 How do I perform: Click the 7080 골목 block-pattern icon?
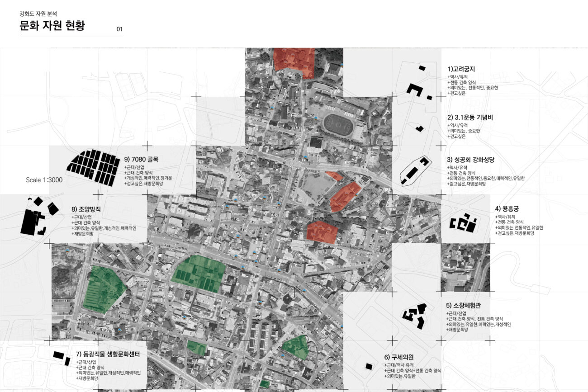point(92,166)
